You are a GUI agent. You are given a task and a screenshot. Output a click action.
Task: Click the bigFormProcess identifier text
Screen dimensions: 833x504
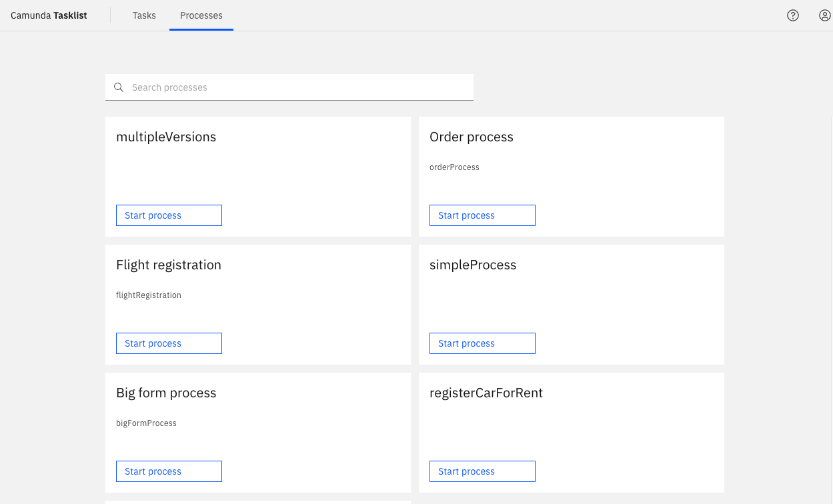coord(146,423)
